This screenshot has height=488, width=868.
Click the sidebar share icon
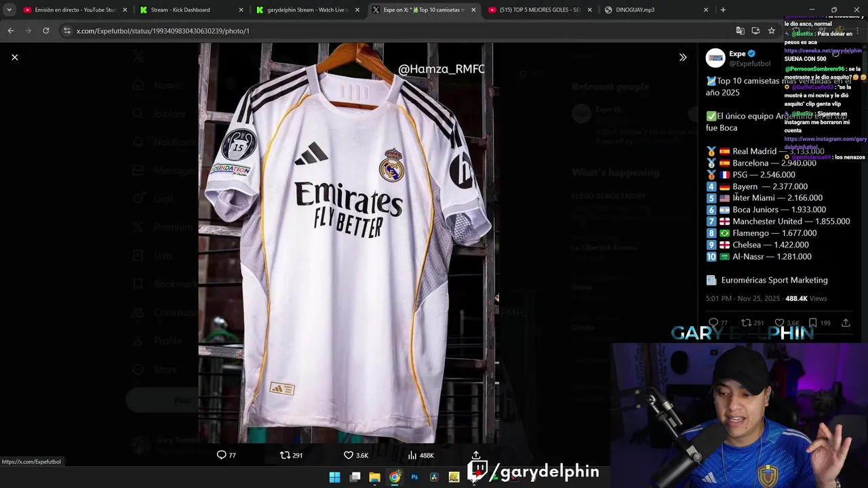(846, 323)
